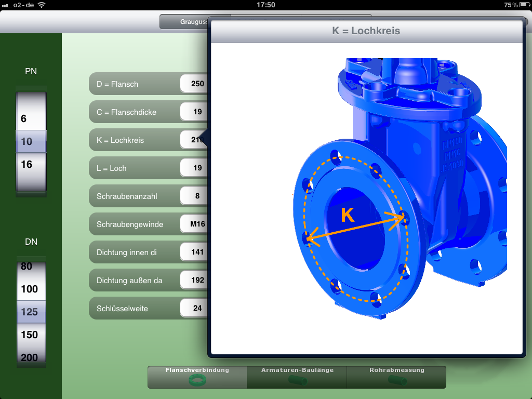Tap the L = Loch row

pos(136,168)
